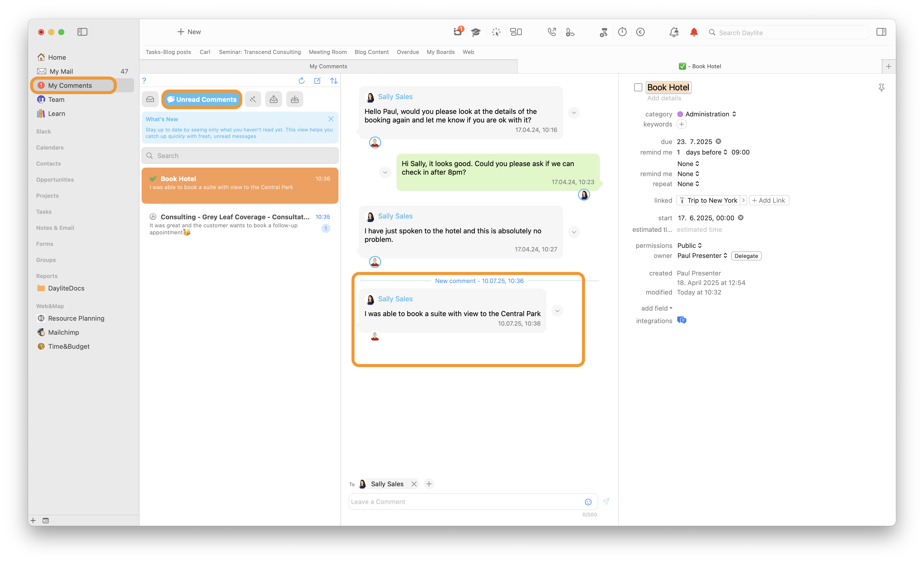The height and width of the screenshot is (563, 924).
Task: Dismiss the What's New banner
Action: pyautogui.click(x=331, y=119)
